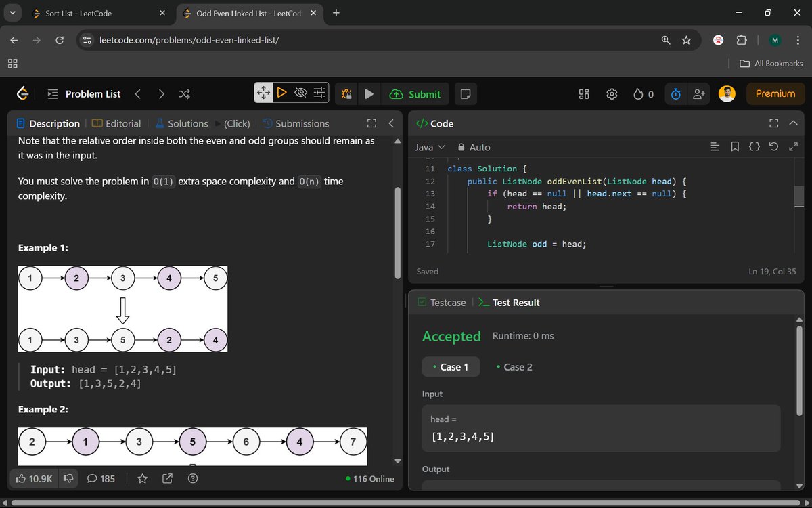This screenshot has height=508, width=812.
Task: Select the move cursor tool icon
Action: (264, 93)
